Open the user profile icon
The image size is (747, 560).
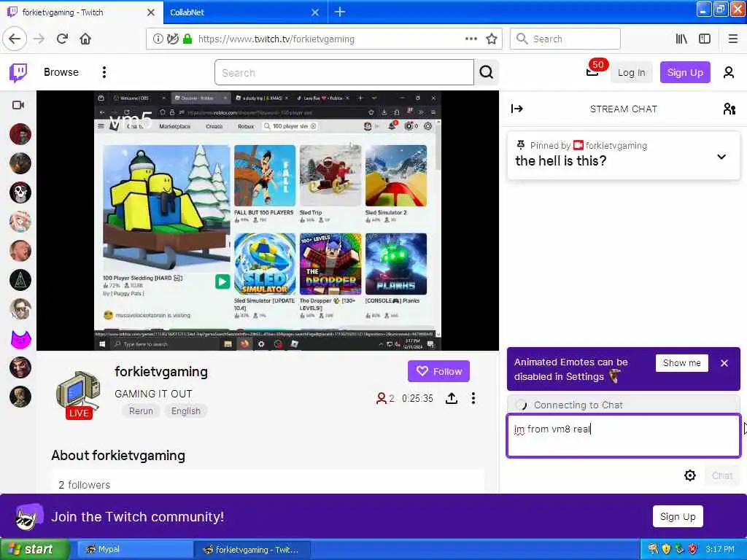pyautogui.click(x=729, y=72)
